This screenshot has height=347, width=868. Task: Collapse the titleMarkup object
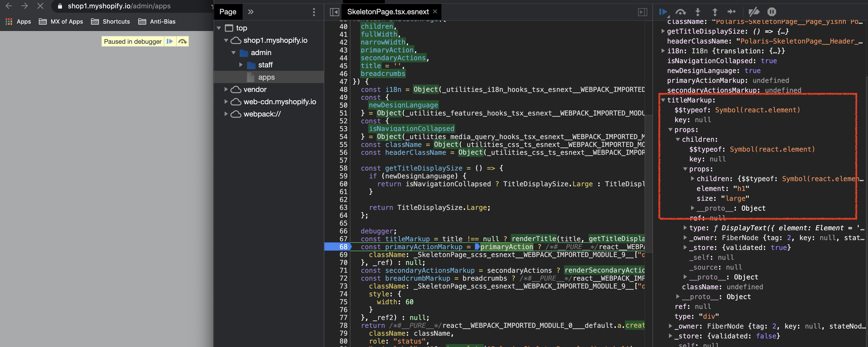point(663,100)
